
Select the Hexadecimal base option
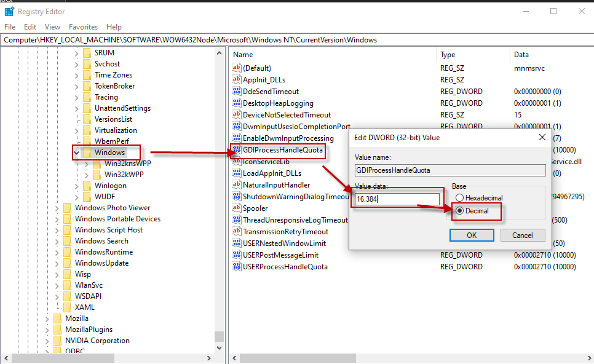[459, 198]
